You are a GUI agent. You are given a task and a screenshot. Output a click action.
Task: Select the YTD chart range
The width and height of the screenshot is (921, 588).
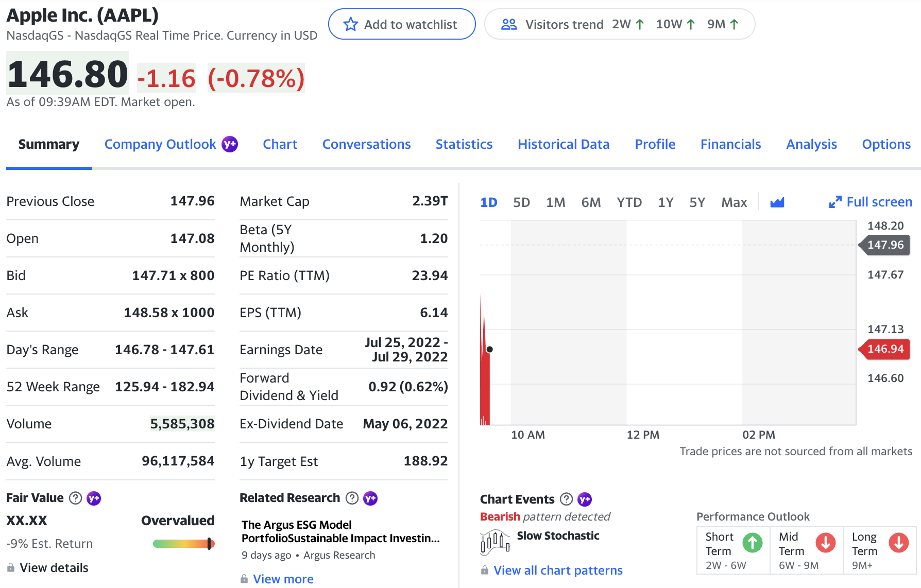pos(629,202)
